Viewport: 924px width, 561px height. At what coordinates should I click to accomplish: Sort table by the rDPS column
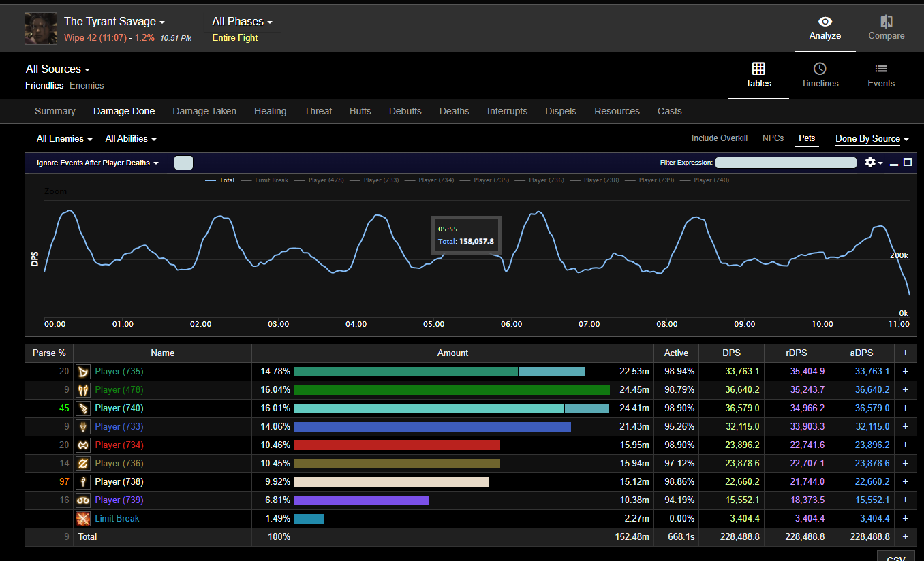tap(796, 353)
